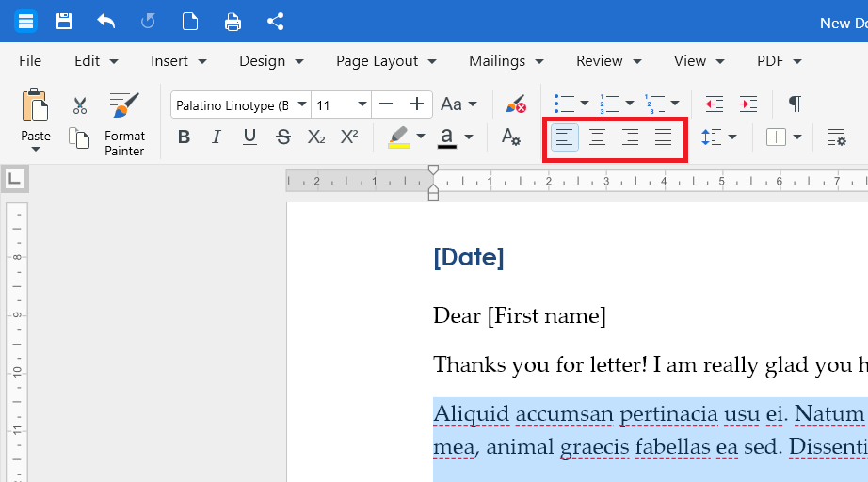
Task: Click the Redo arrow icon
Action: [x=148, y=22]
